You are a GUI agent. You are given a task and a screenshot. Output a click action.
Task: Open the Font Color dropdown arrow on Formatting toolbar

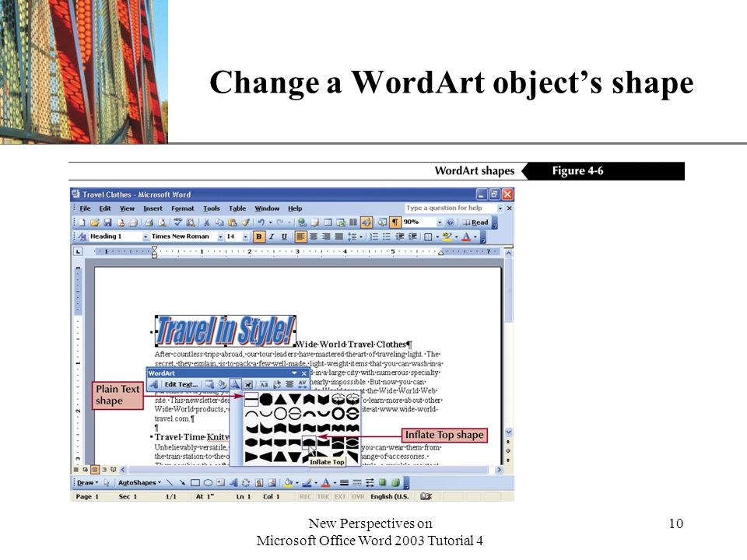[x=475, y=236]
